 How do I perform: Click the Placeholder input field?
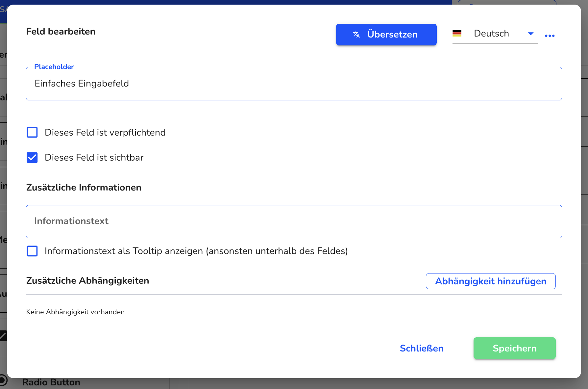tap(294, 84)
